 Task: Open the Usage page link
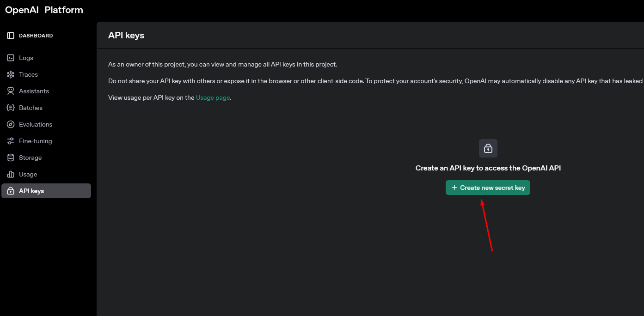pos(213,97)
